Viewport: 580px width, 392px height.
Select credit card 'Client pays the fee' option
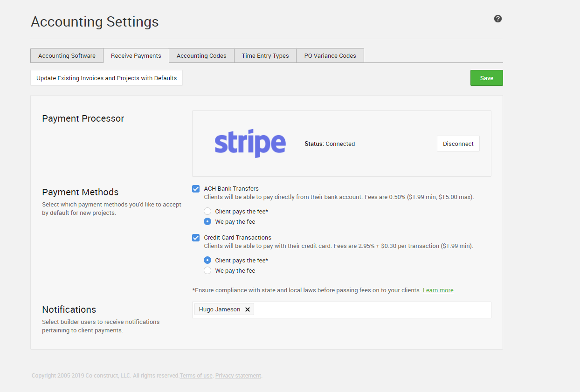(207, 261)
